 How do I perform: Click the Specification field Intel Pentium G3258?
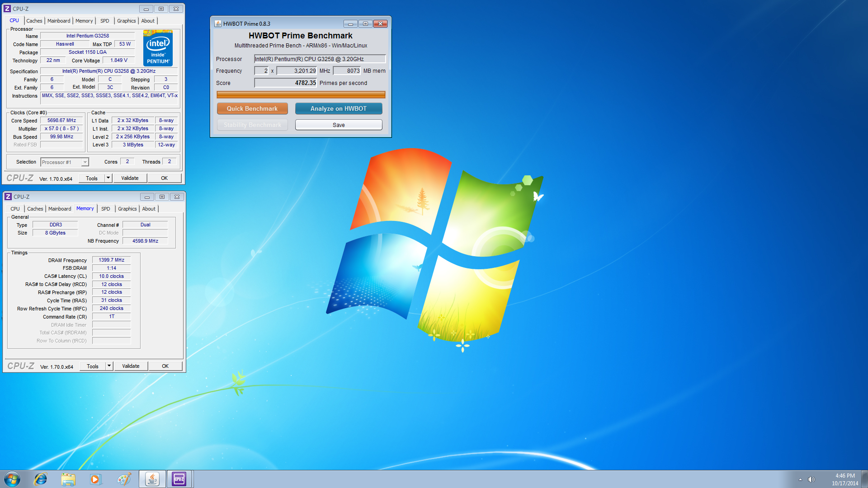(x=109, y=71)
